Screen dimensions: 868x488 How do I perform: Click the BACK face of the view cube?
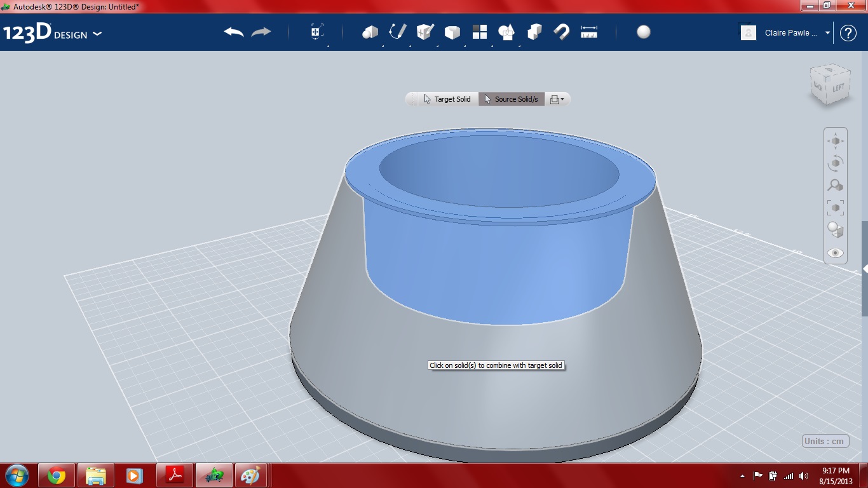pos(819,86)
